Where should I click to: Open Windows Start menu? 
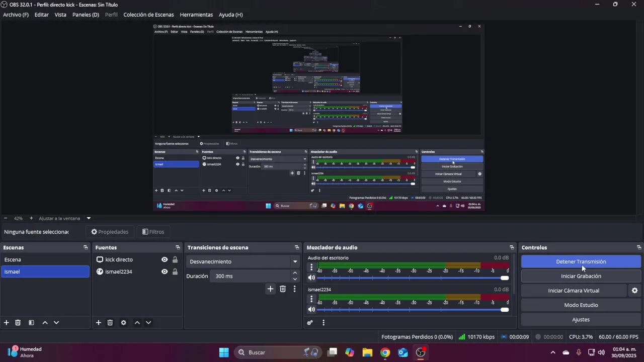click(224, 352)
